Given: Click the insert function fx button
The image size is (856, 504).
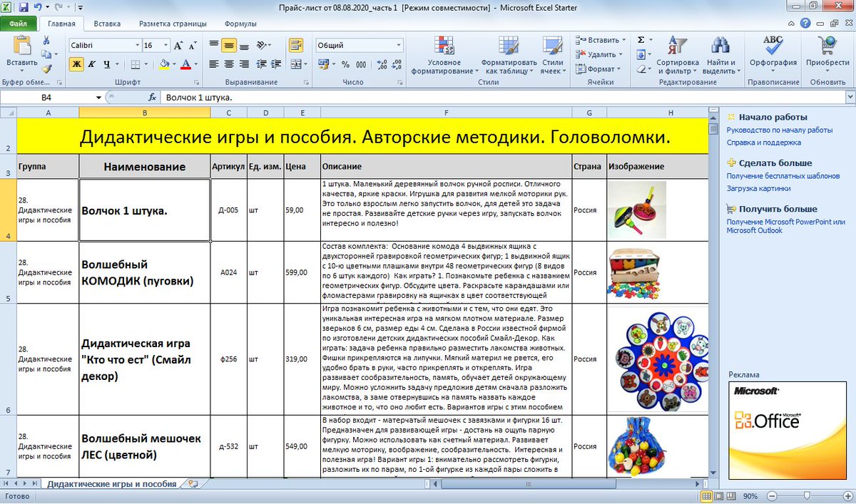Looking at the screenshot, I should coord(152,97).
